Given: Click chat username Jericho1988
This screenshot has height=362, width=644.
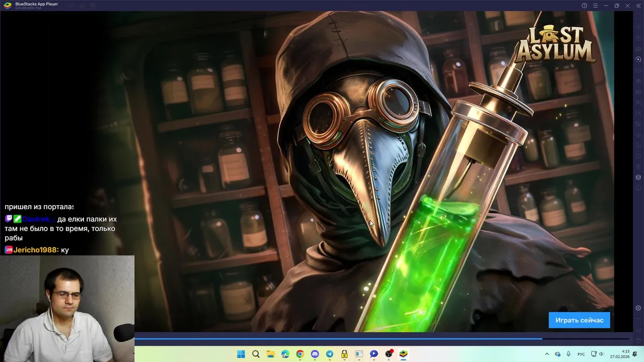Looking at the screenshot, I should pyautogui.click(x=36, y=250).
